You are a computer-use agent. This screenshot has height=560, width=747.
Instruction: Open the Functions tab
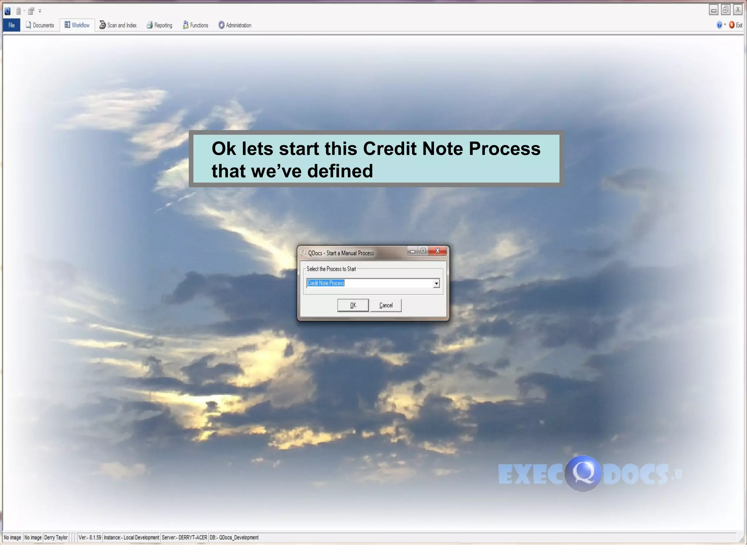click(196, 25)
